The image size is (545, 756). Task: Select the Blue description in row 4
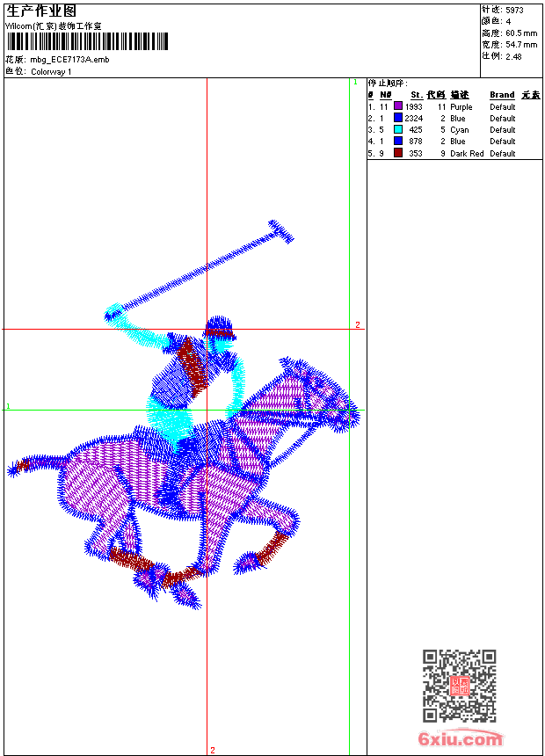coord(458,142)
